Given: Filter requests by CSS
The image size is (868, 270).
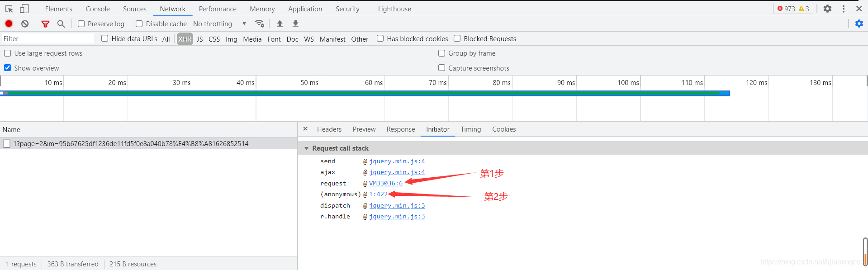Looking at the screenshot, I should coord(214,39).
